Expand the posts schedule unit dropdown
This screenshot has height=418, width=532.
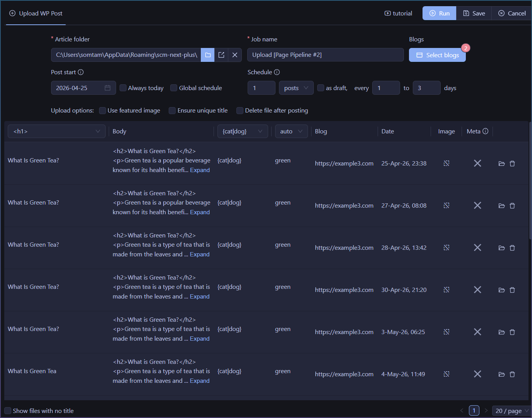296,88
